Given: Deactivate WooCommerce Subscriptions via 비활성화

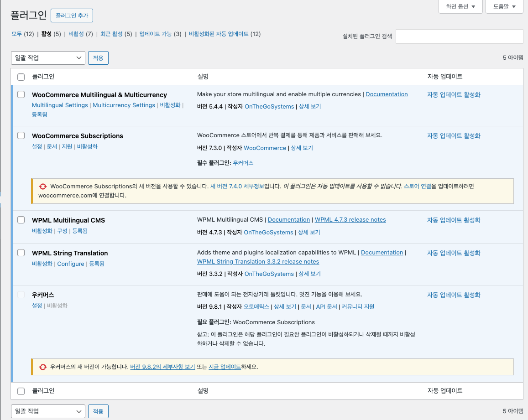Looking at the screenshot, I should coord(87,146).
